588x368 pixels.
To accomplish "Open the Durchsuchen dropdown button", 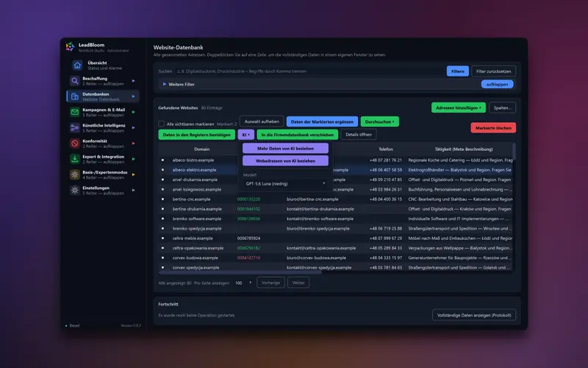I will tap(379, 121).
